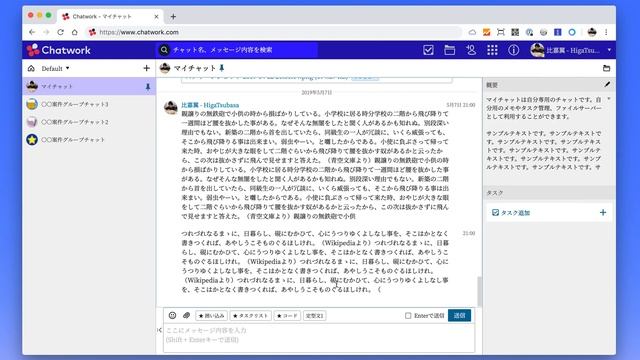Open the emoticon smiley picker
The image size is (640, 360).
pyautogui.click(x=172, y=315)
